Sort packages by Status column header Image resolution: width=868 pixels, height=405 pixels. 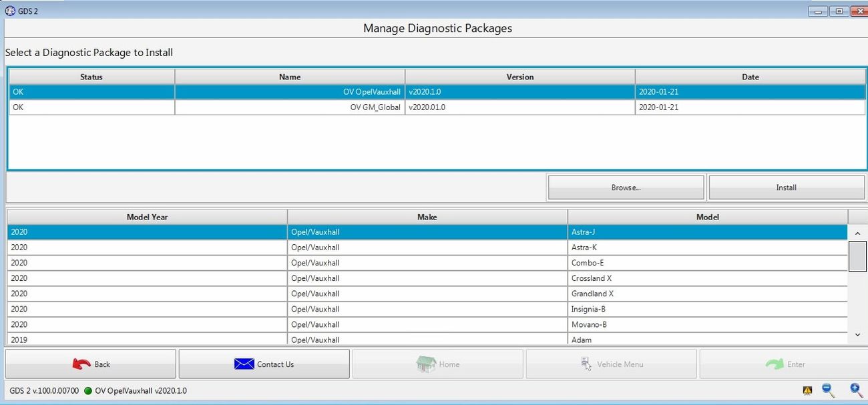tap(91, 77)
